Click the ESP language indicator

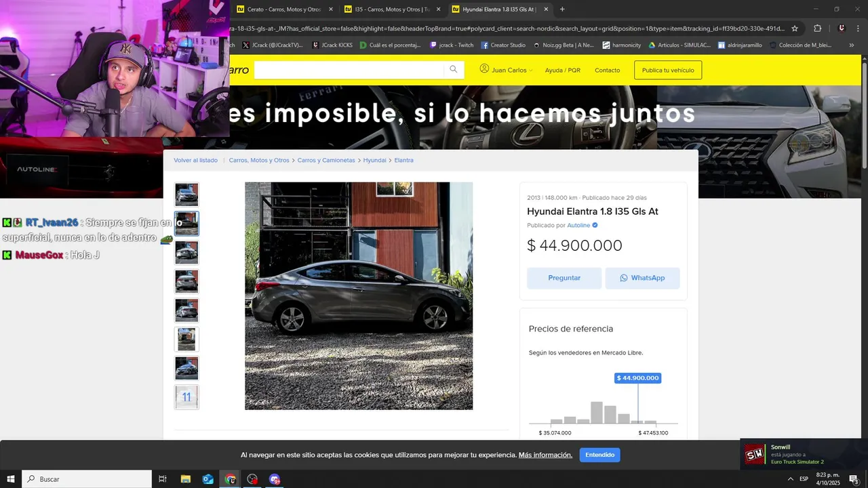click(804, 479)
